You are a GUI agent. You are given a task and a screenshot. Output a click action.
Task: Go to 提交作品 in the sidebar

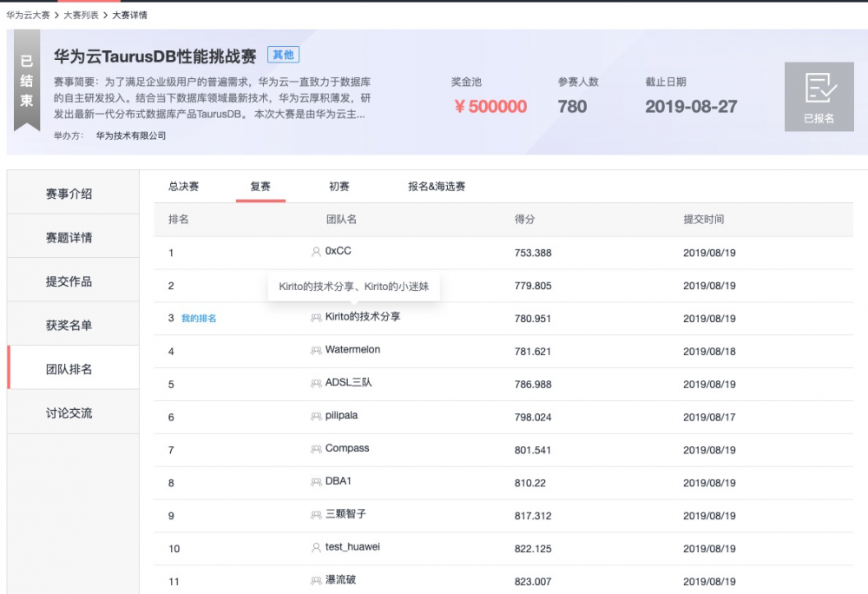click(x=72, y=280)
